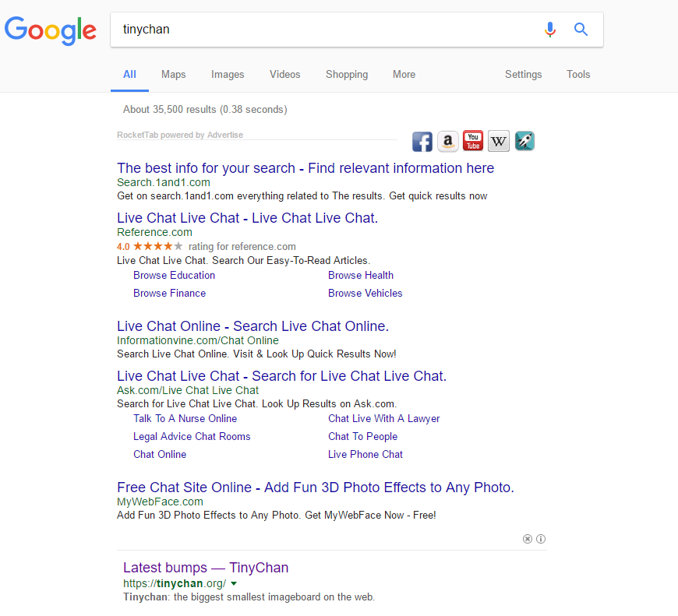Click the Facebook icon in RocketTab bar
This screenshot has height=616, width=678.
pyautogui.click(x=422, y=142)
